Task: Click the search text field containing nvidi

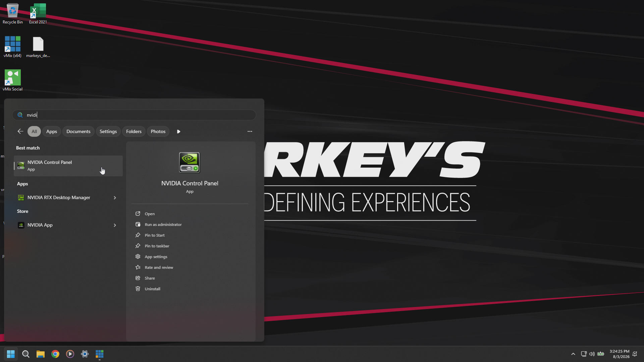Action: click(134, 115)
